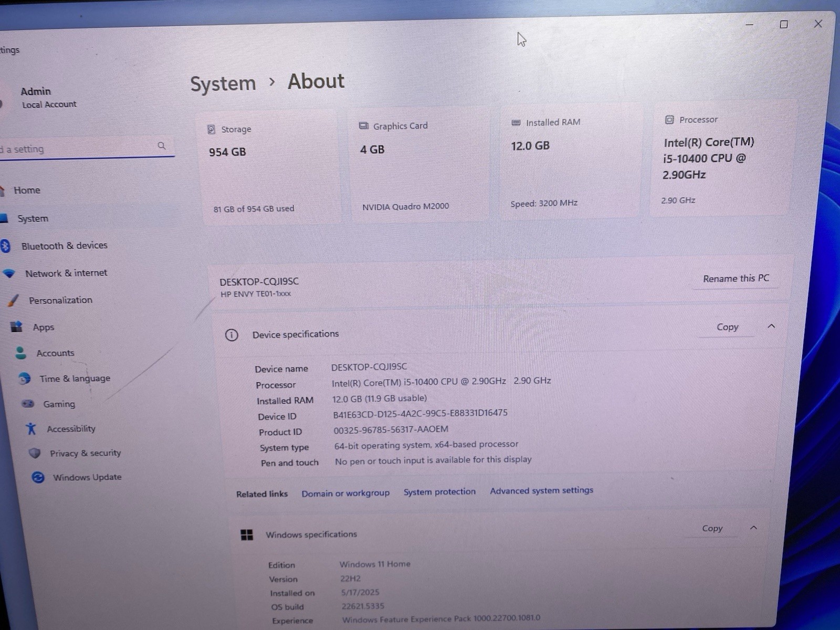840x630 pixels.
Task: Open the Admin local account profile
Action: 42,97
